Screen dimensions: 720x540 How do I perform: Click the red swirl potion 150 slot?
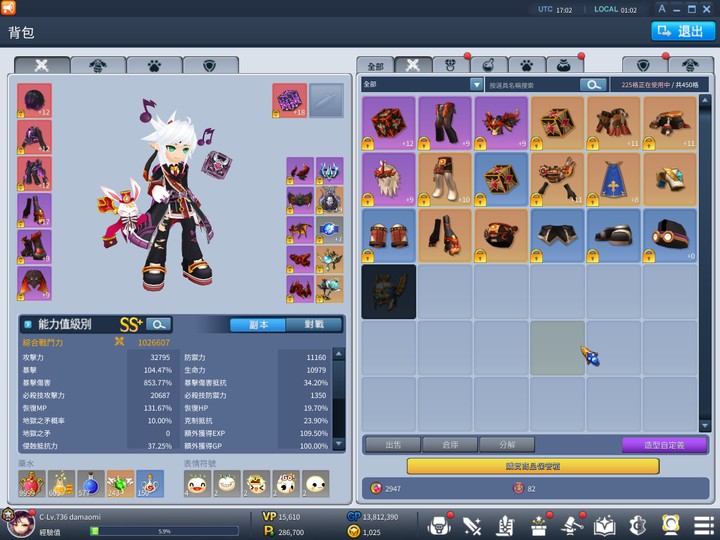(x=150, y=484)
